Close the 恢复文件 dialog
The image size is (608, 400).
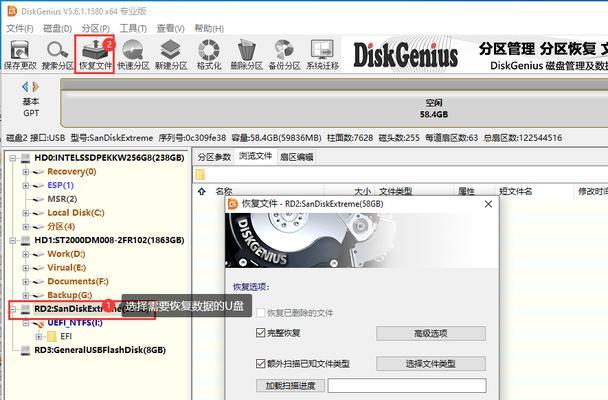(489, 204)
